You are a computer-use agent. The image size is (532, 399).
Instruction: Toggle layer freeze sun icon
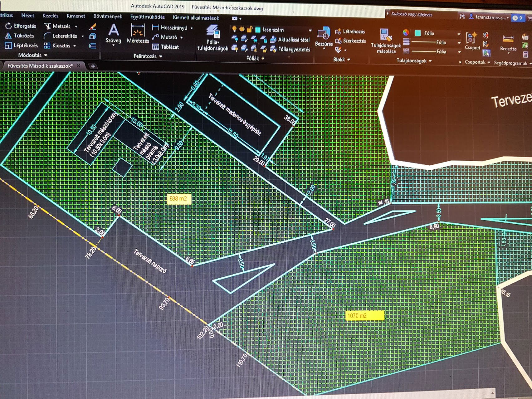[242, 29]
